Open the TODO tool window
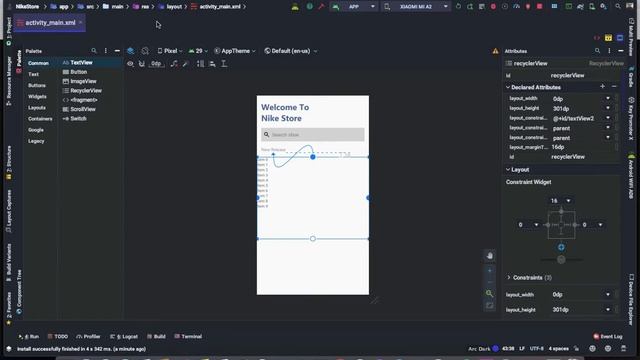This screenshot has width=640, height=360. coord(58,337)
